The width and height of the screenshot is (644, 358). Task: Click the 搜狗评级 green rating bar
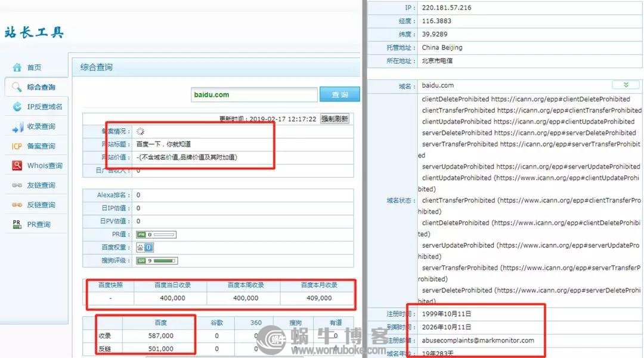tap(157, 261)
